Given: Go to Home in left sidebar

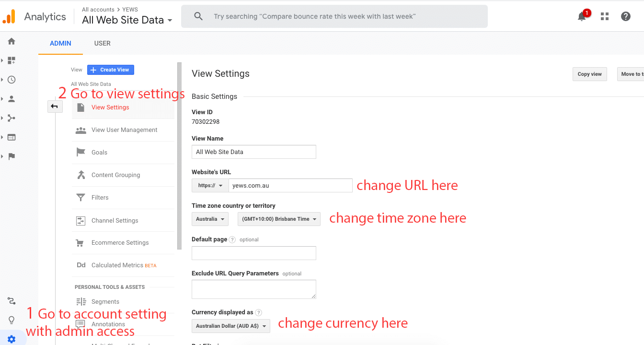Looking at the screenshot, I should click(11, 41).
